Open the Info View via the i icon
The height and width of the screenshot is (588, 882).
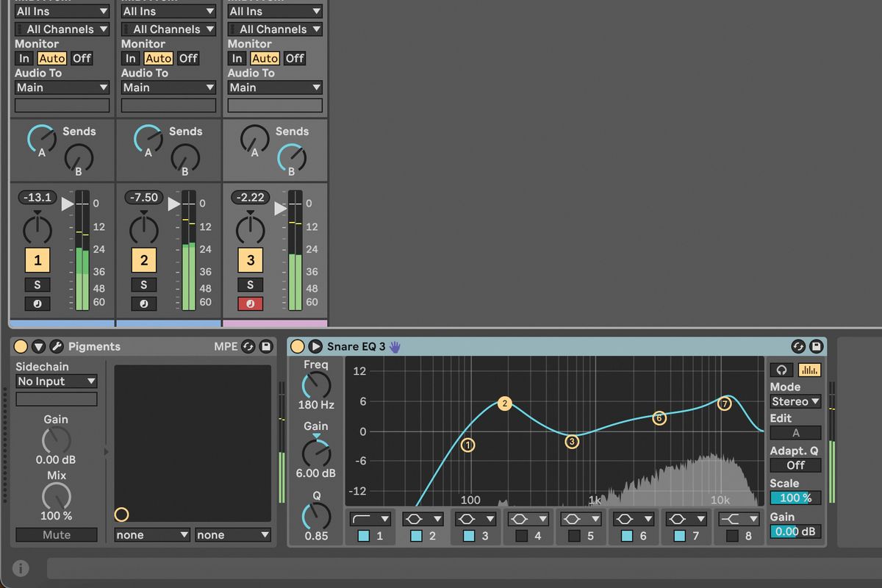click(19, 567)
